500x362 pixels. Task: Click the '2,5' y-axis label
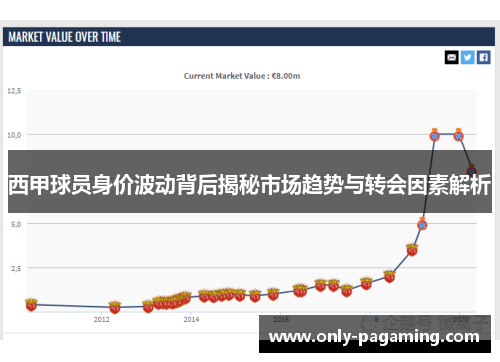(16, 268)
